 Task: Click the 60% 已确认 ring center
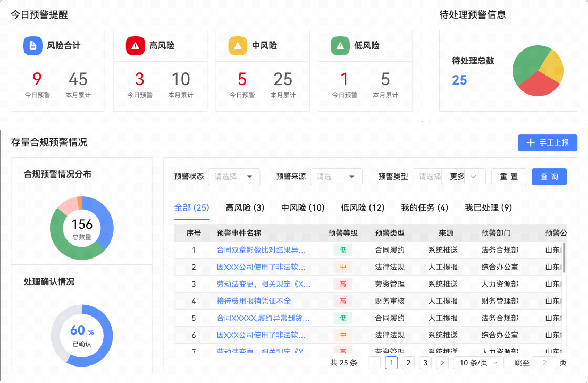point(82,335)
